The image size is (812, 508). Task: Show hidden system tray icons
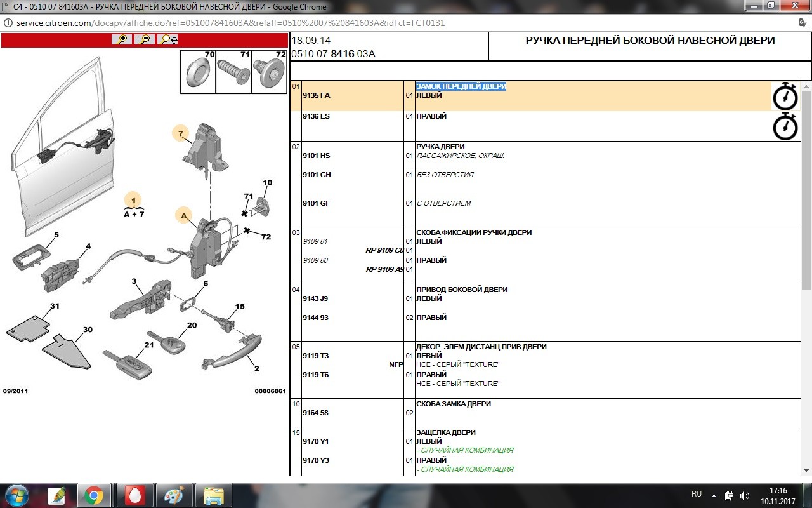tap(714, 495)
